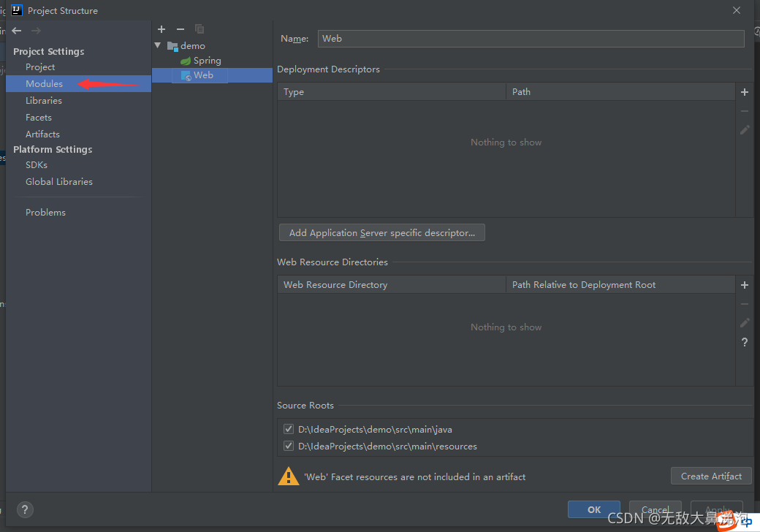760x532 pixels.
Task: Collapse the demo module tree node
Action: (x=158, y=45)
